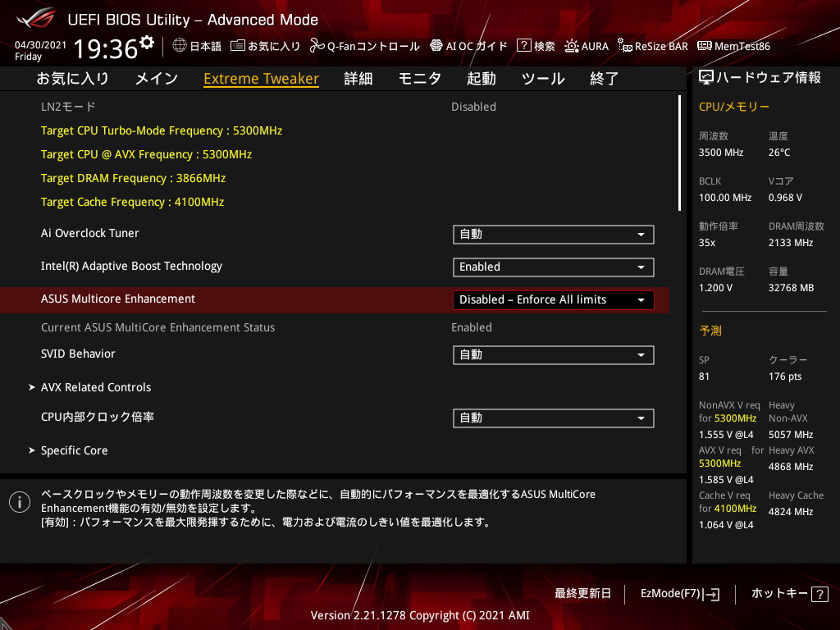Click the AURA light icon
This screenshot has height=630, width=840.
tap(572, 46)
